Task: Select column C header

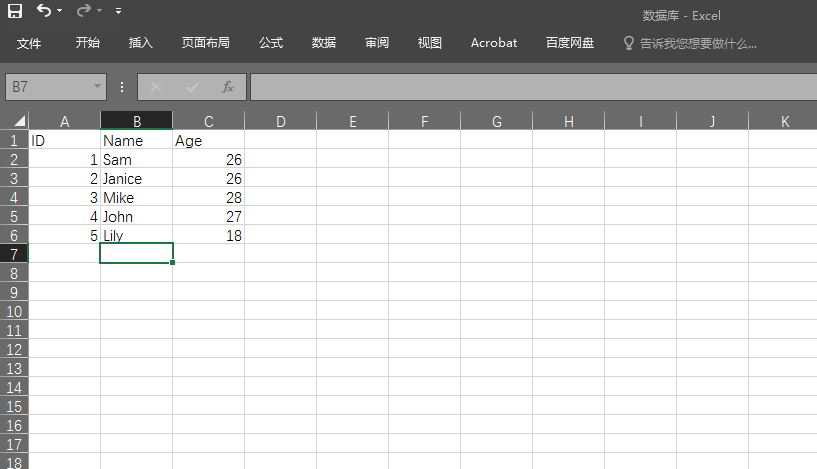Action: pos(208,121)
